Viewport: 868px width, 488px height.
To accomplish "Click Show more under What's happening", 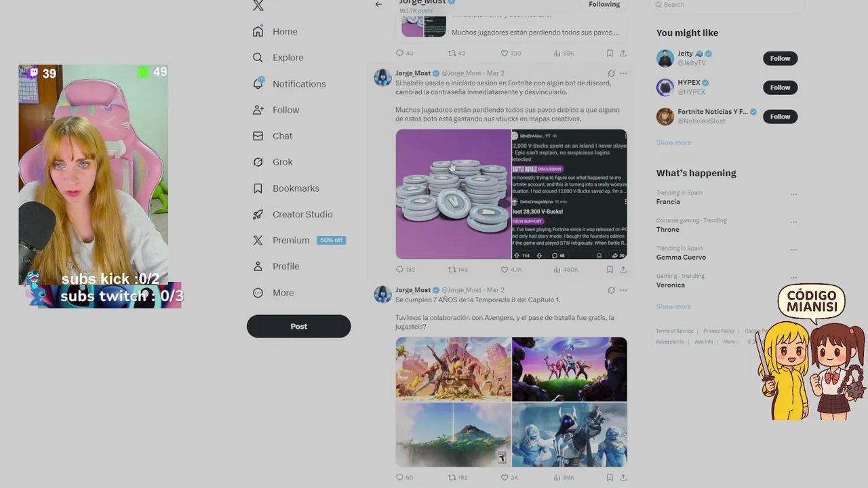I will [x=673, y=307].
